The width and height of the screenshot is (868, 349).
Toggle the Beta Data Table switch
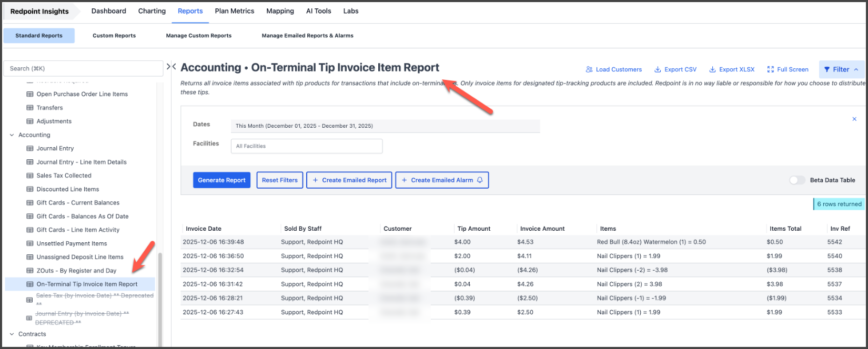(797, 180)
